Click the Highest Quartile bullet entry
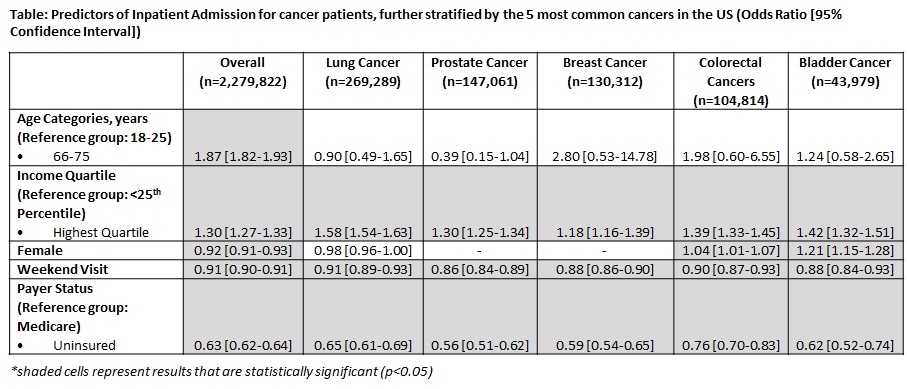This screenshot has width=907, height=389. pyautogui.click(x=83, y=232)
